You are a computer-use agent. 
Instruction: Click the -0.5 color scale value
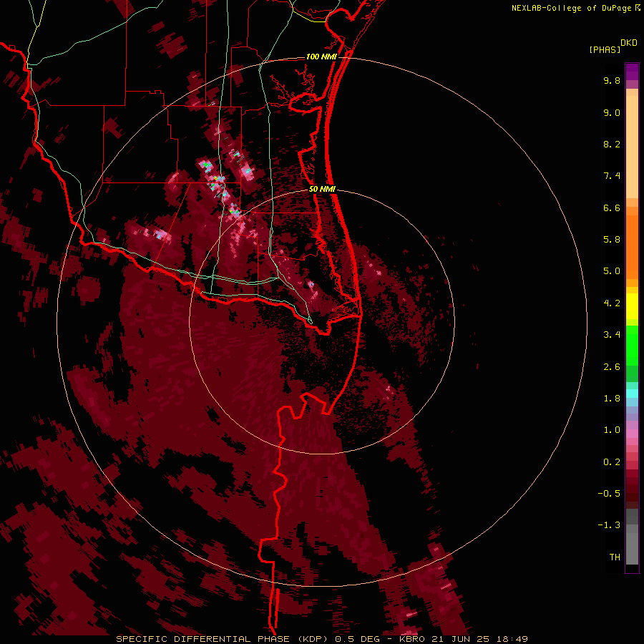[x=609, y=494]
